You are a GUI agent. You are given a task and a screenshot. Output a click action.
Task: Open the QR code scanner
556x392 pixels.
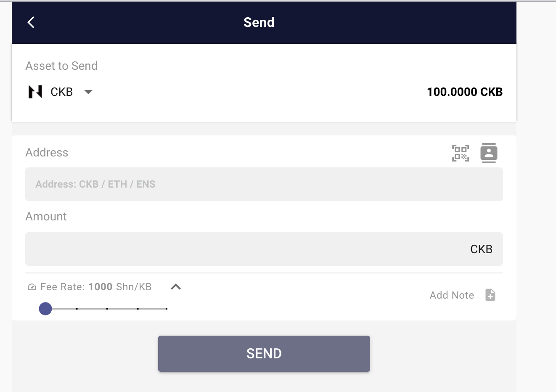point(461,153)
